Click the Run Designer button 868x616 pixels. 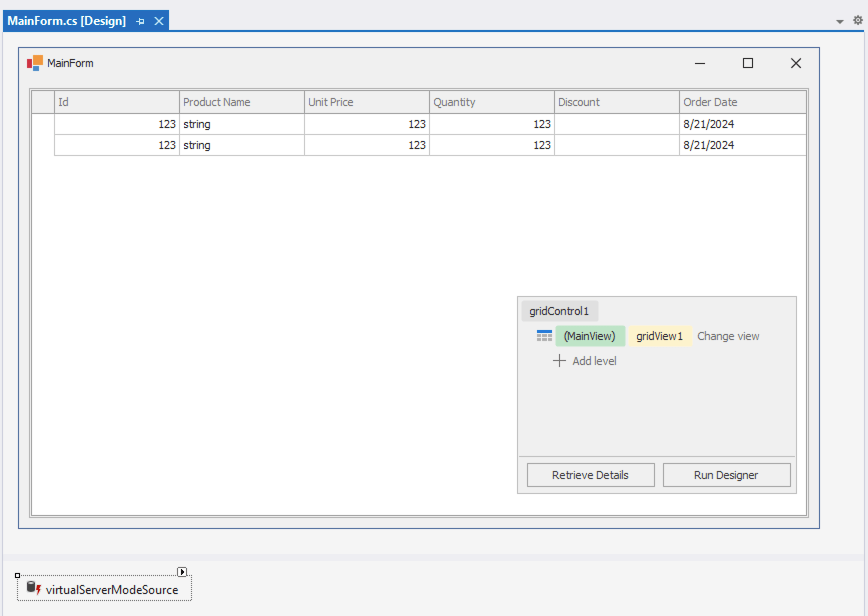pos(726,474)
